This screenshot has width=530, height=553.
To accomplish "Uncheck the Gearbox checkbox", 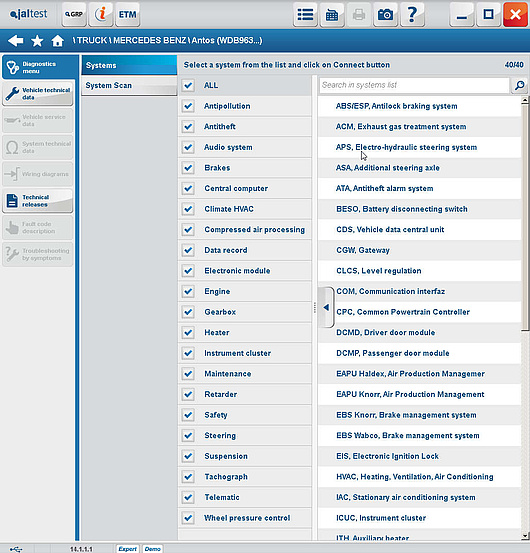I will (188, 312).
